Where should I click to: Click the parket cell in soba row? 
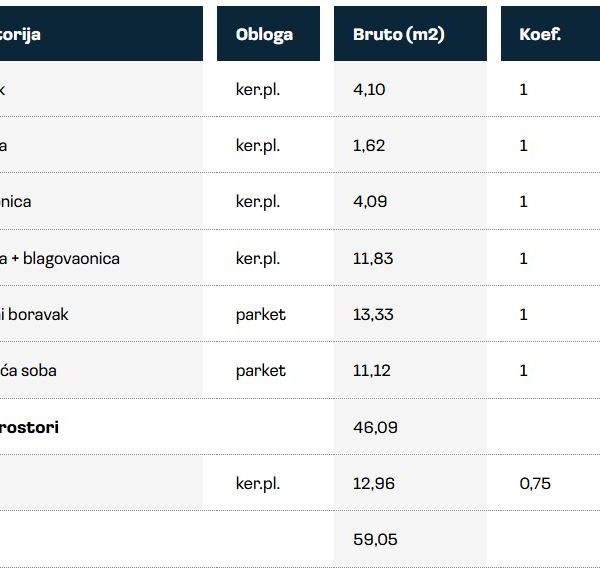click(260, 370)
